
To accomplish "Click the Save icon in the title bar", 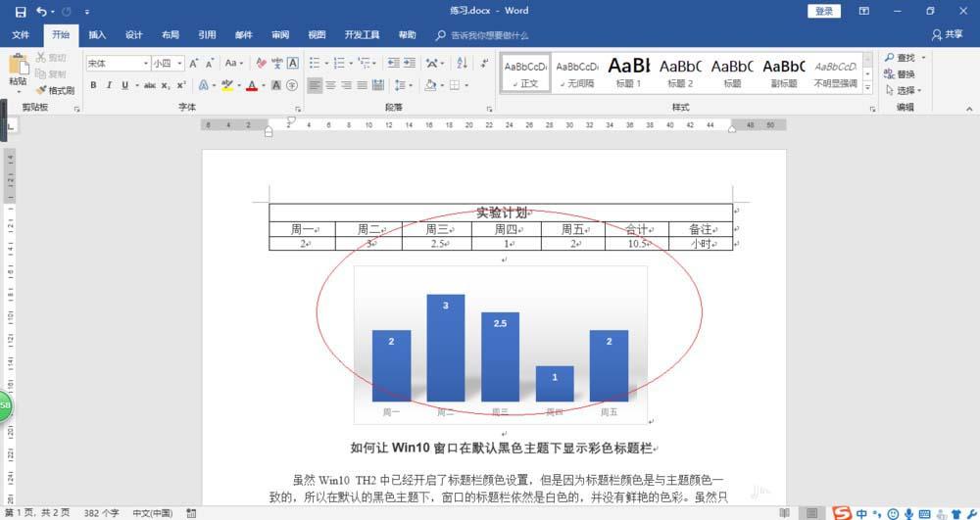I will (20, 12).
